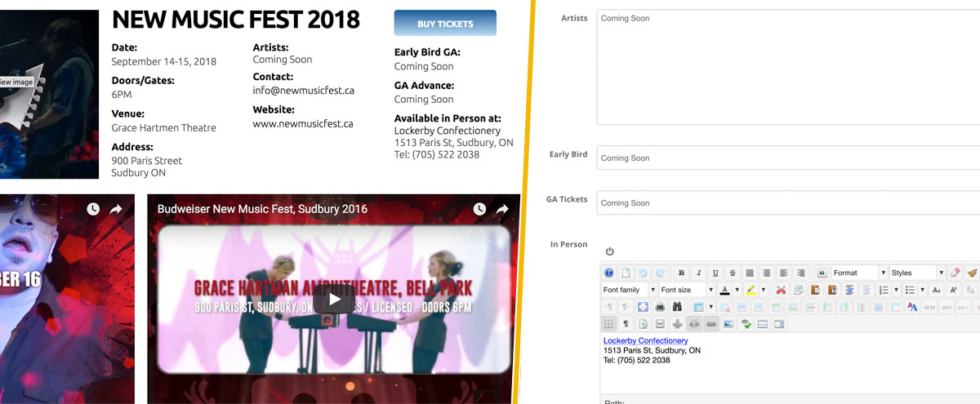Click the paste clipboard icon

click(x=815, y=290)
